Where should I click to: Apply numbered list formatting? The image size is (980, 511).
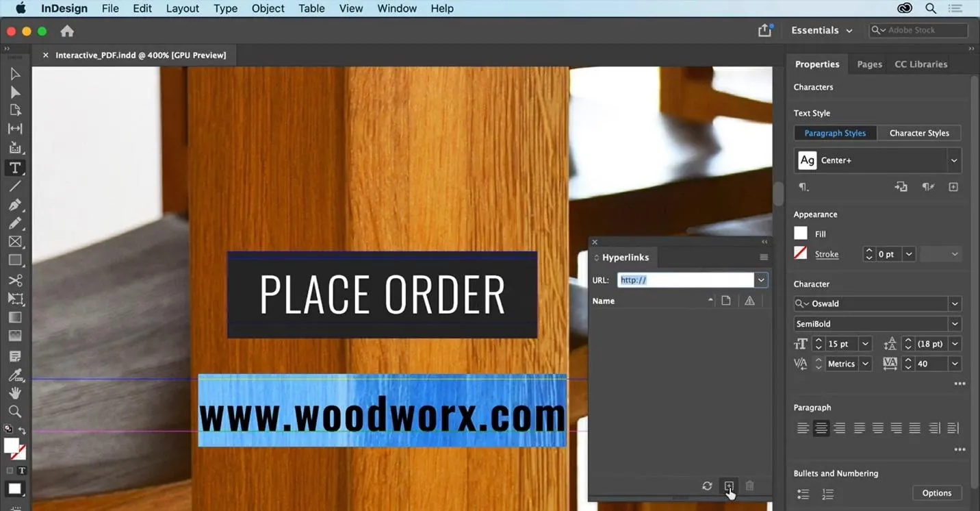(828, 494)
